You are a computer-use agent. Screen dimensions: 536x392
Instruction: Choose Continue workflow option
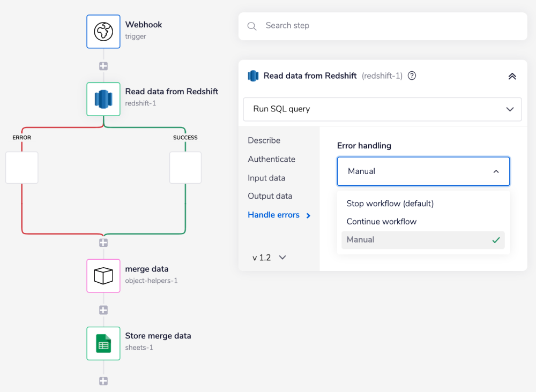[x=381, y=222]
